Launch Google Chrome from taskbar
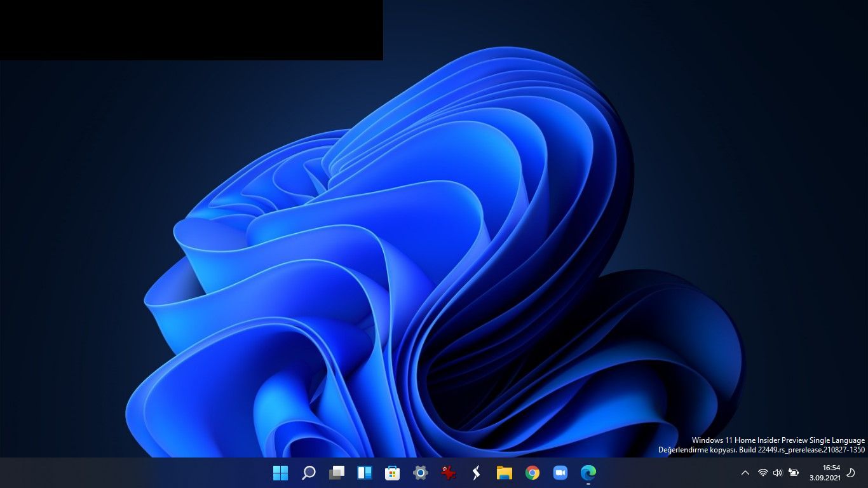The width and height of the screenshot is (868, 488). click(x=532, y=473)
